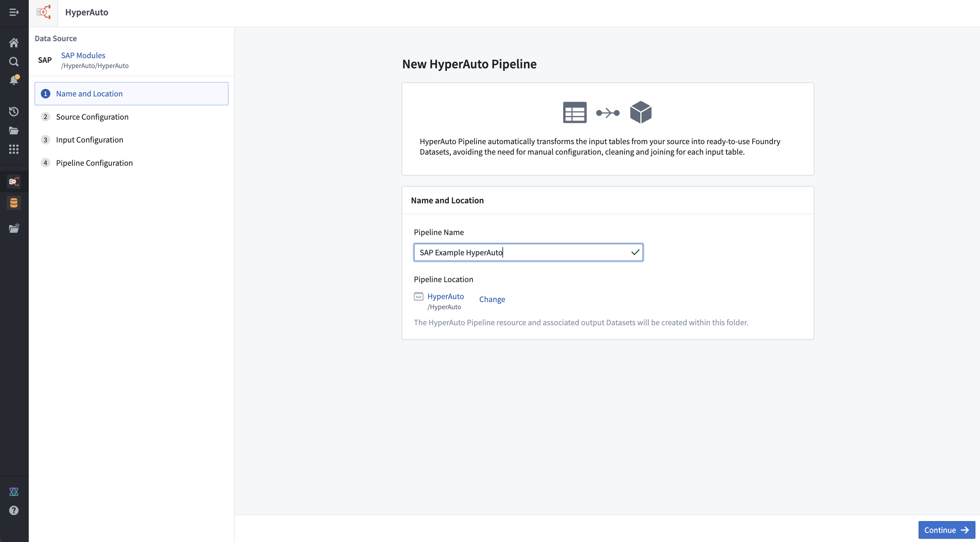
Task: Open the Help question mark icon
Action: 14,510
